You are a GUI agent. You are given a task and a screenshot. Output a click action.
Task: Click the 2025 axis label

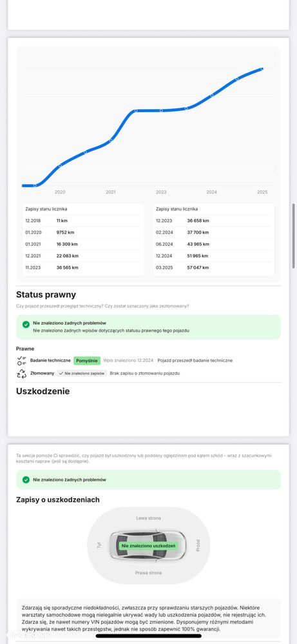pos(262,192)
